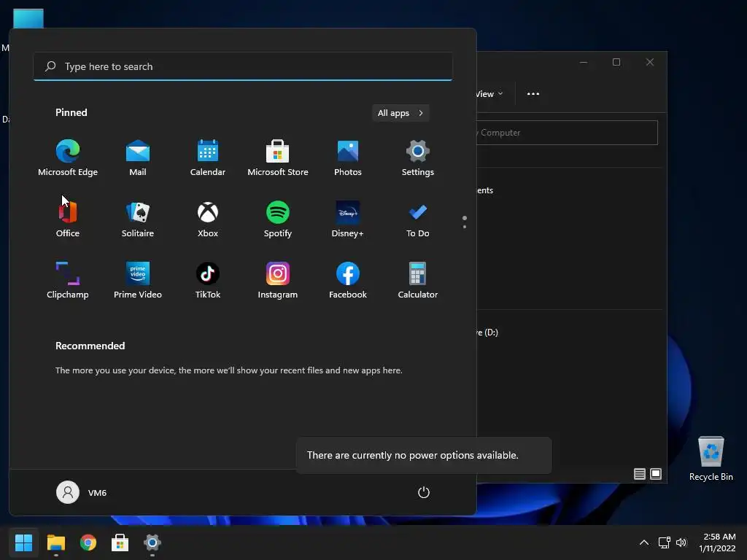Viewport: 747px width, 560px height.
Task: Open Settings from pinned apps
Action: click(x=418, y=158)
